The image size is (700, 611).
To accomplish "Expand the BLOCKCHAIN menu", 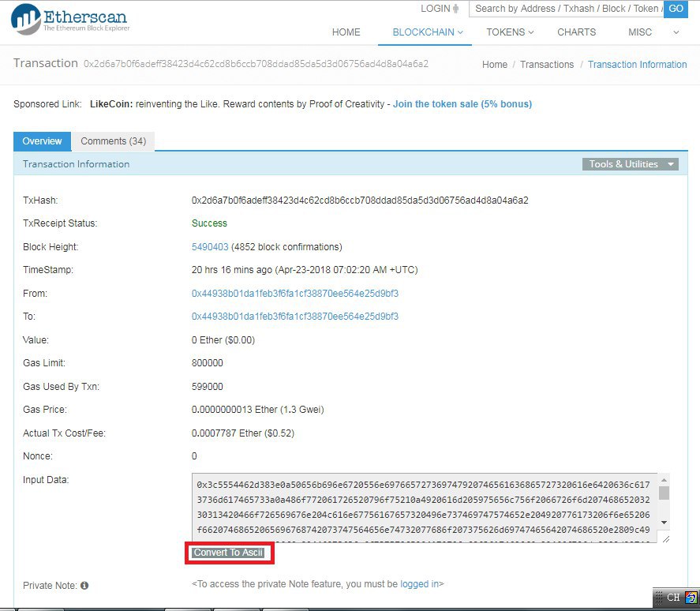I will [427, 32].
